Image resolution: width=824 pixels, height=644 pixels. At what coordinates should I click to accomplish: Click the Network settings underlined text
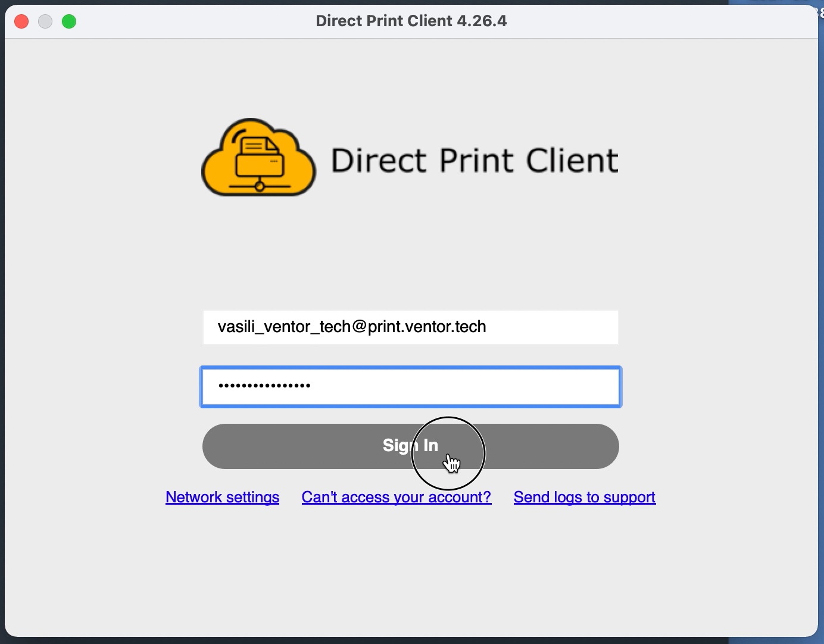222,497
